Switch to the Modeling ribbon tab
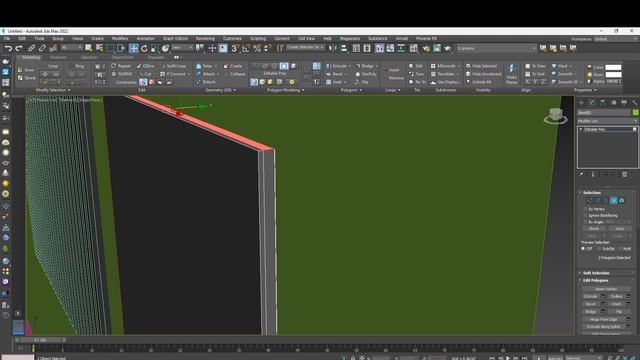 (31, 58)
